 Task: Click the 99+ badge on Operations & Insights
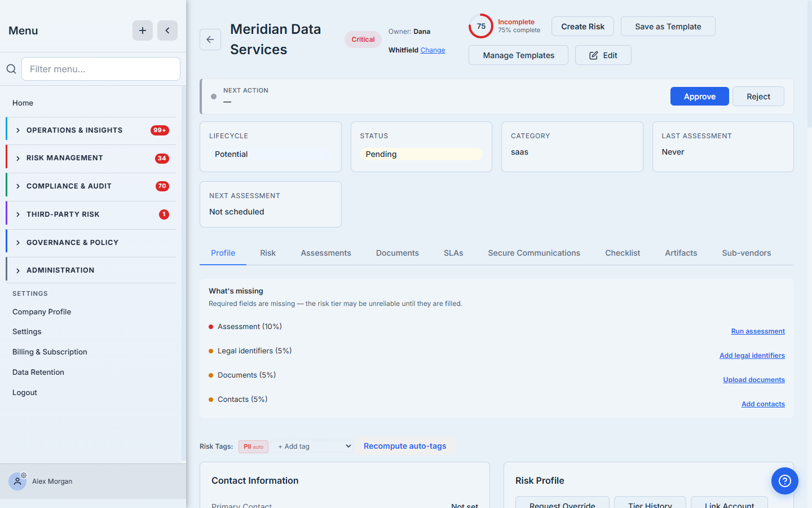pyautogui.click(x=160, y=130)
